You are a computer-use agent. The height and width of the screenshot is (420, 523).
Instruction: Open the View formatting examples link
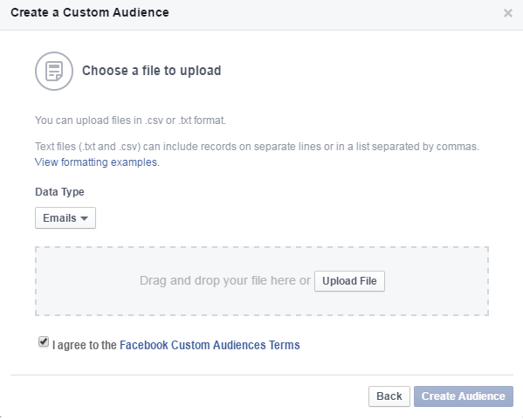[97, 162]
